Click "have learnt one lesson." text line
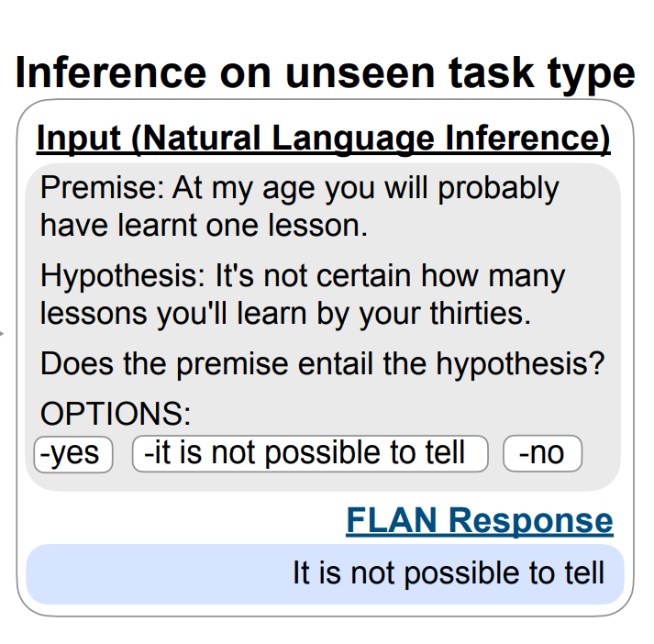The height and width of the screenshot is (644, 654). 204,225
